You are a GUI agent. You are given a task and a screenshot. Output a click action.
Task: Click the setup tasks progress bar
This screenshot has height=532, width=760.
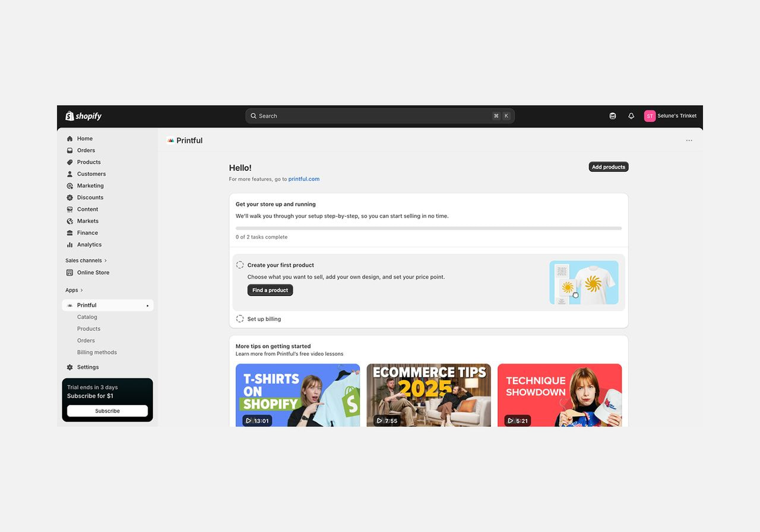(x=429, y=228)
